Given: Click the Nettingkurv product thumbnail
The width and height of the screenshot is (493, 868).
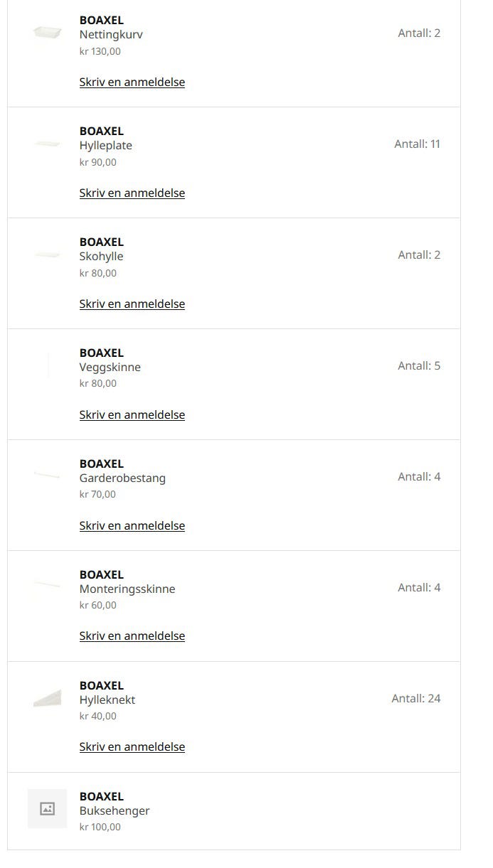Looking at the screenshot, I should [47, 33].
